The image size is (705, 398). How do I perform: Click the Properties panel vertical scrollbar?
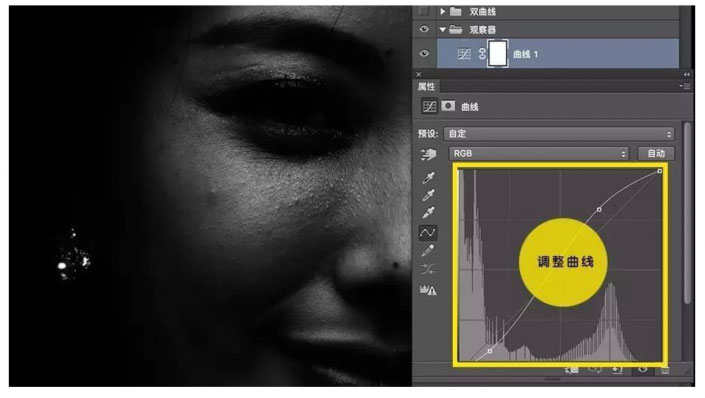click(x=687, y=214)
